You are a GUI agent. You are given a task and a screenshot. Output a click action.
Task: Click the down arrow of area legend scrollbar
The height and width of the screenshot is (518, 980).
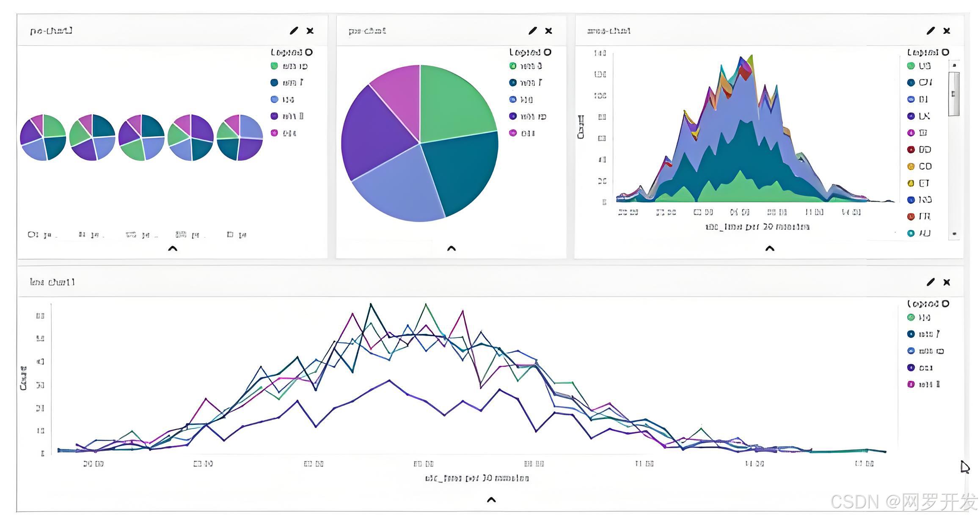(954, 233)
